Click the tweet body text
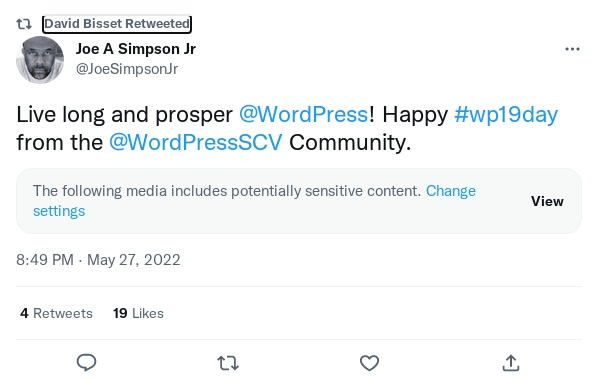Image resolution: width=598 pixels, height=379 pixels. 287,128
